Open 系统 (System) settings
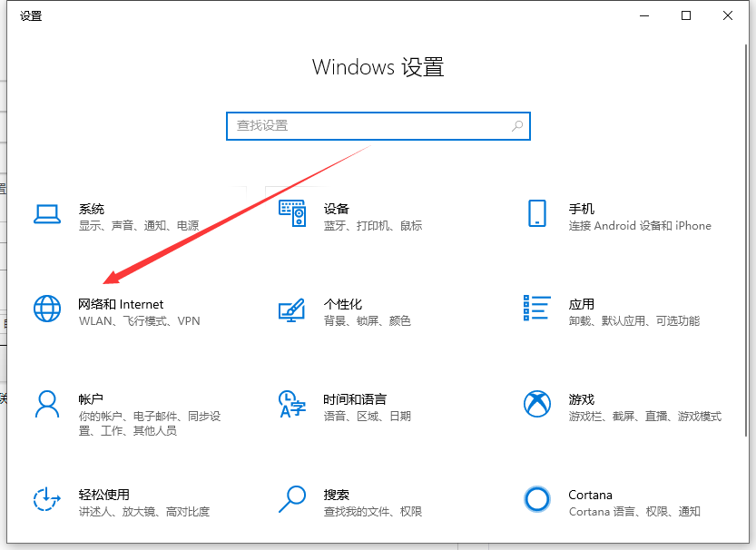 (91, 209)
